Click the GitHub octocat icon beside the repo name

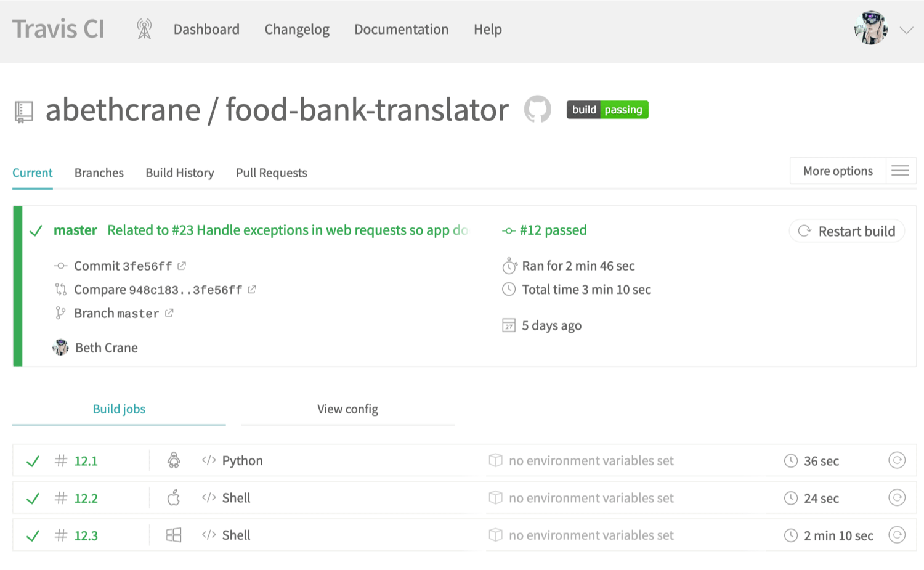coord(537,109)
